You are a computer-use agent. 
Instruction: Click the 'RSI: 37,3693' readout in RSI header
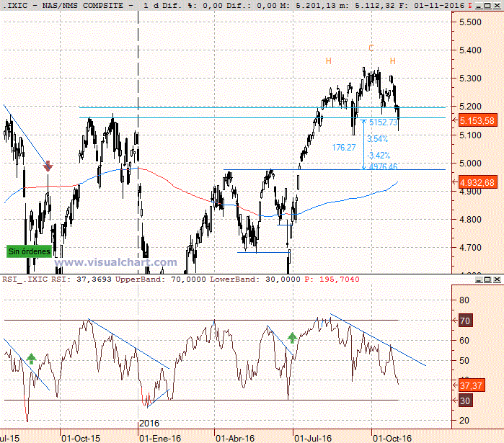pos(81,279)
